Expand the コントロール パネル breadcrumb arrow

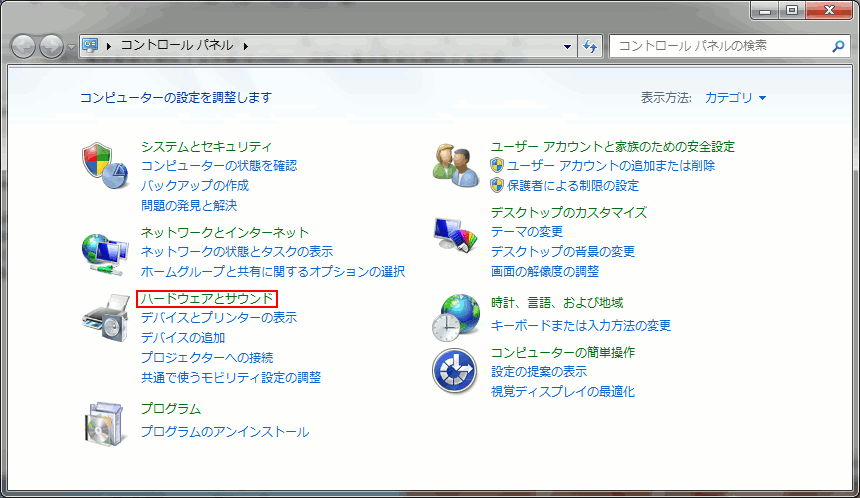tap(245, 46)
